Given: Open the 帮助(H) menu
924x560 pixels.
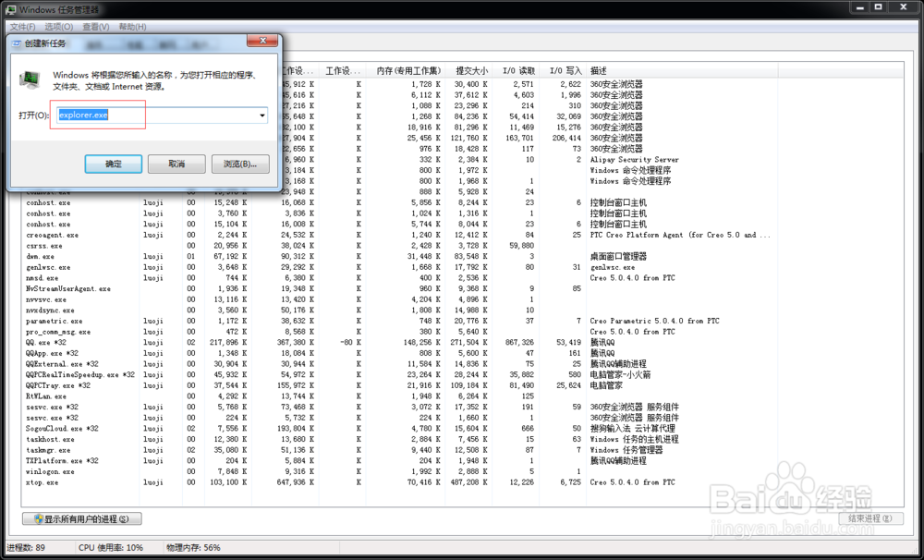Looking at the screenshot, I should coord(132,27).
